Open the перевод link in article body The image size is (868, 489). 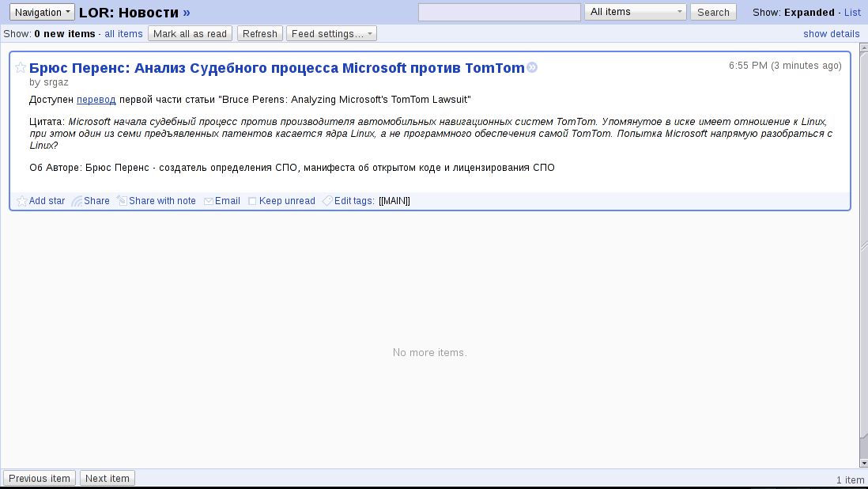coord(96,100)
